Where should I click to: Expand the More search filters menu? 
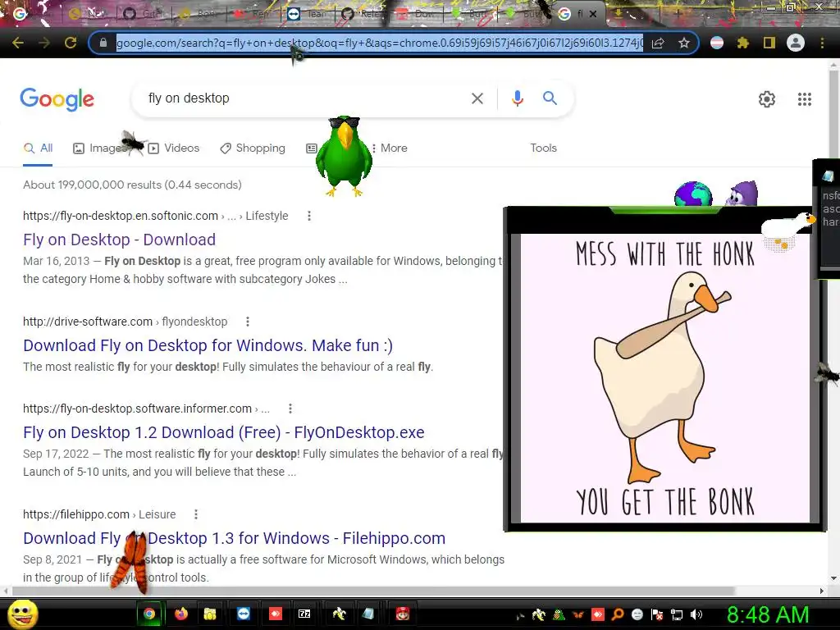click(390, 148)
